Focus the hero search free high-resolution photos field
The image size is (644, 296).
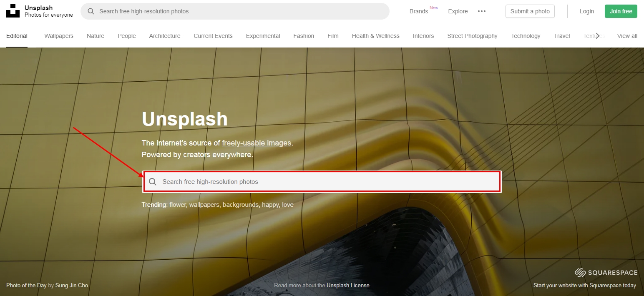322,182
